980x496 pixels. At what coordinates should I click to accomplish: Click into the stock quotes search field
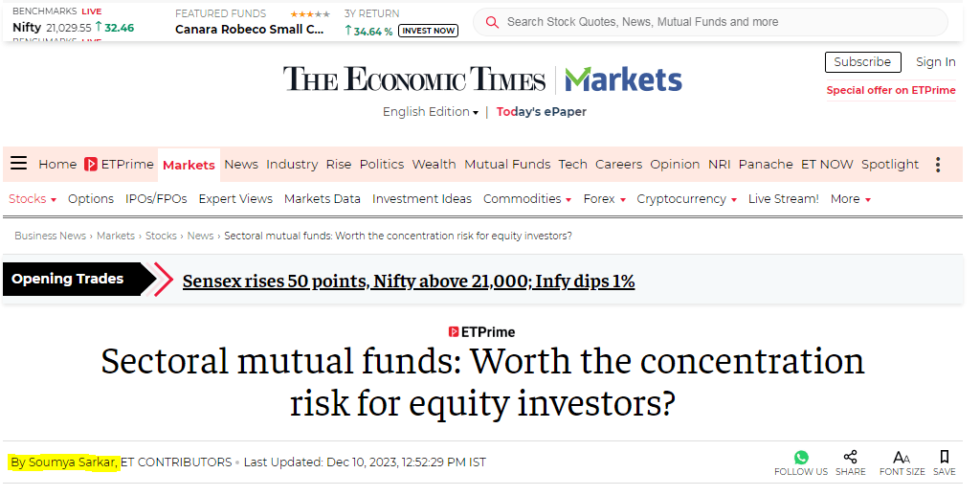click(718, 22)
